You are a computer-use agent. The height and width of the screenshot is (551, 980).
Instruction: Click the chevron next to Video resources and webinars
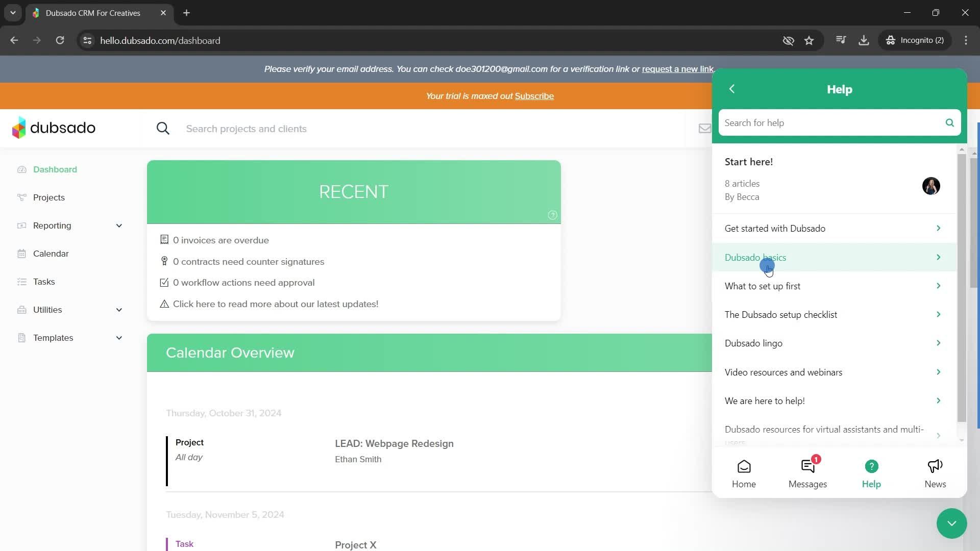(x=938, y=372)
